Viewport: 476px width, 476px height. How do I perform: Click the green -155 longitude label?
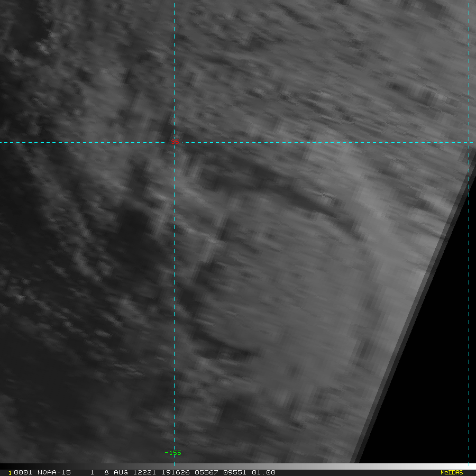pos(173,453)
